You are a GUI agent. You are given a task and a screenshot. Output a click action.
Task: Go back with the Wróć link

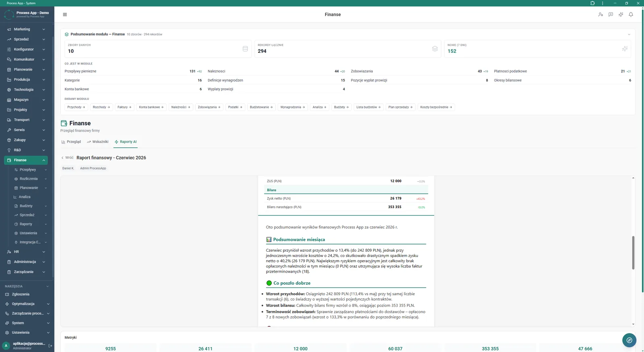pos(67,158)
